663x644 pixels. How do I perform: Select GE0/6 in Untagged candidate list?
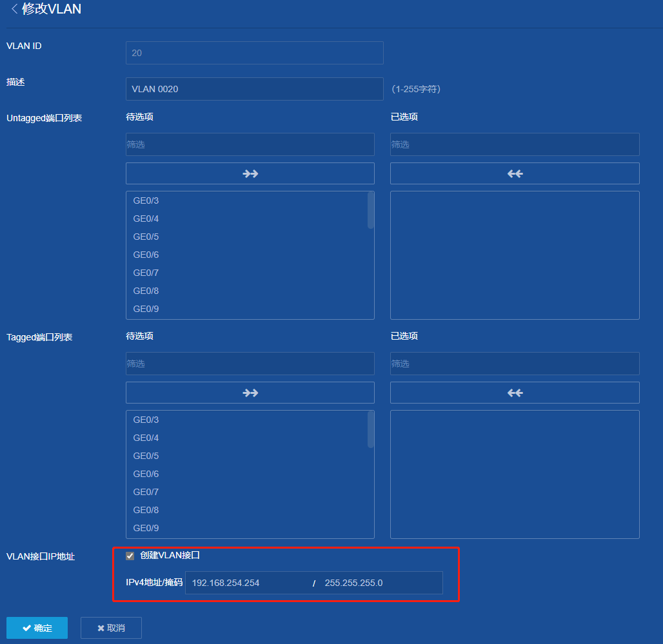(146, 255)
